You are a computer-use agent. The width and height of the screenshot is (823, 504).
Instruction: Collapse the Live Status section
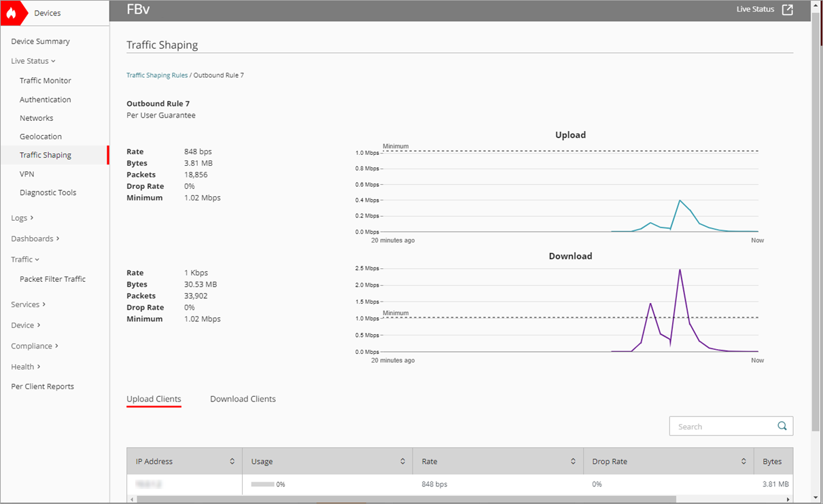click(x=30, y=60)
